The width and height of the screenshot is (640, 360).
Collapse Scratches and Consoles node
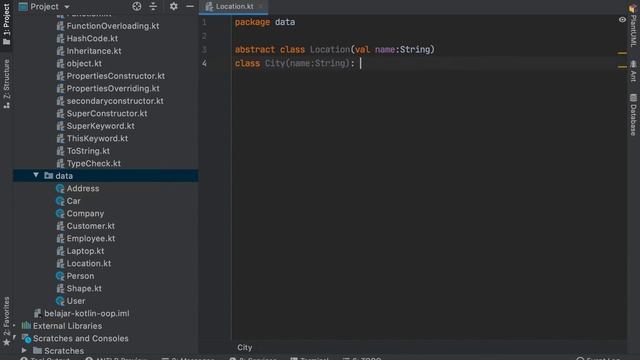point(15,338)
